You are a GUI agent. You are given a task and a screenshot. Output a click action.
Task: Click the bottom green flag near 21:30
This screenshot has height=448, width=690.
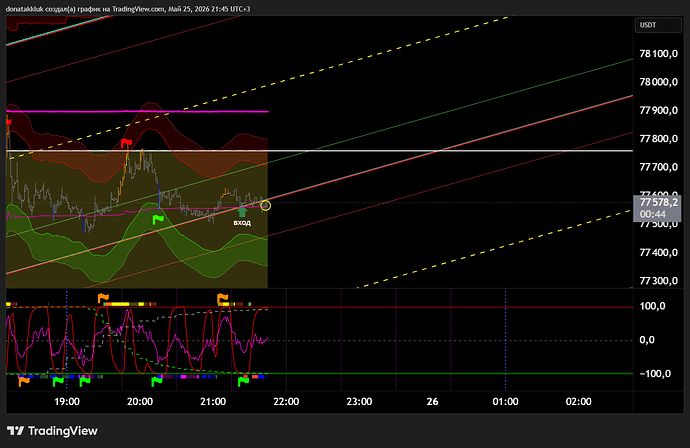click(244, 382)
